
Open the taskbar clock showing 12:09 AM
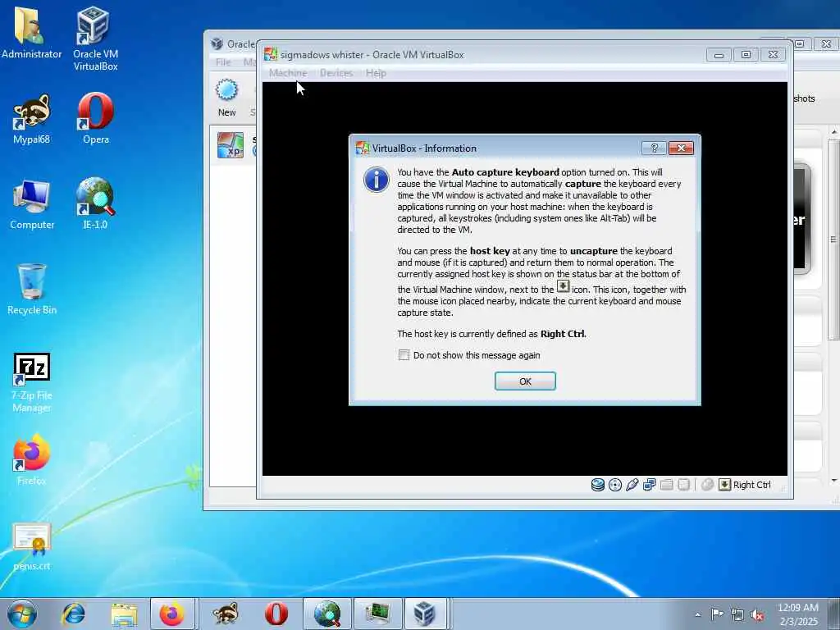[x=798, y=614]
